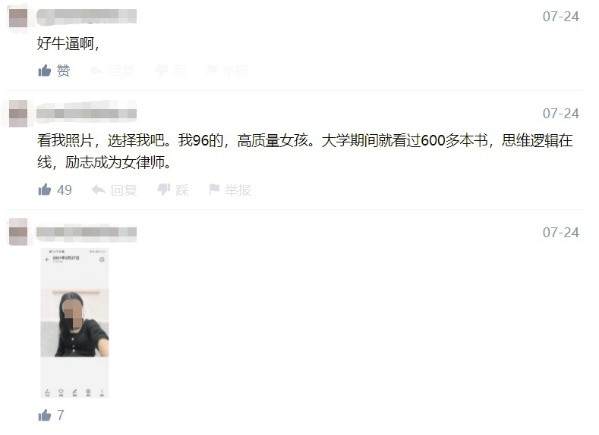Open the first commenter's avatar
The image size is (599, 435).
coord(18,18)
